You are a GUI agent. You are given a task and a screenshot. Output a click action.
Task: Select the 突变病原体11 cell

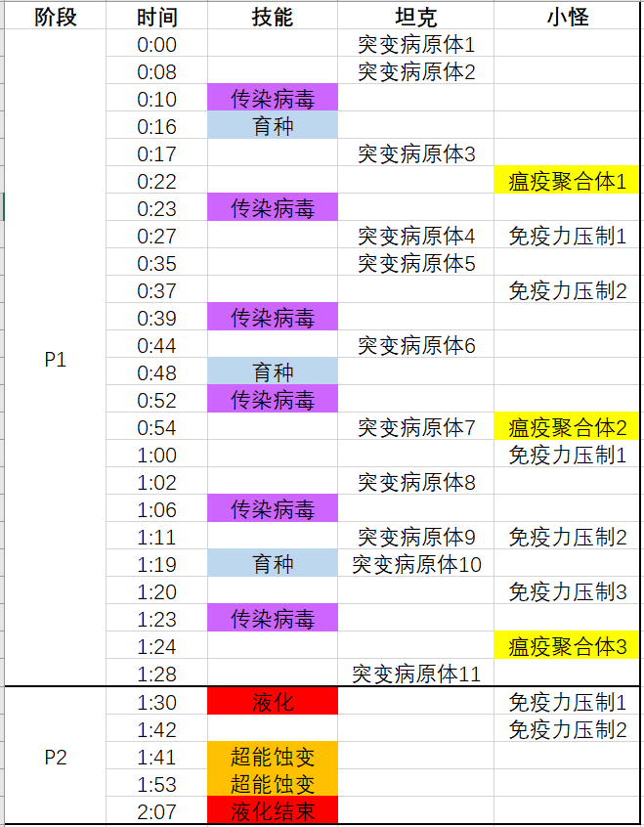tap(415, 674)
